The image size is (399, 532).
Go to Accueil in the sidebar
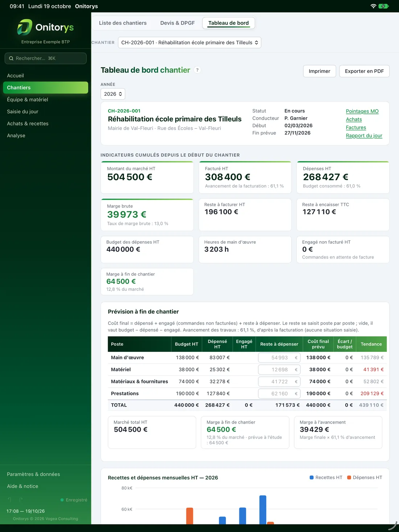[46, 76]
